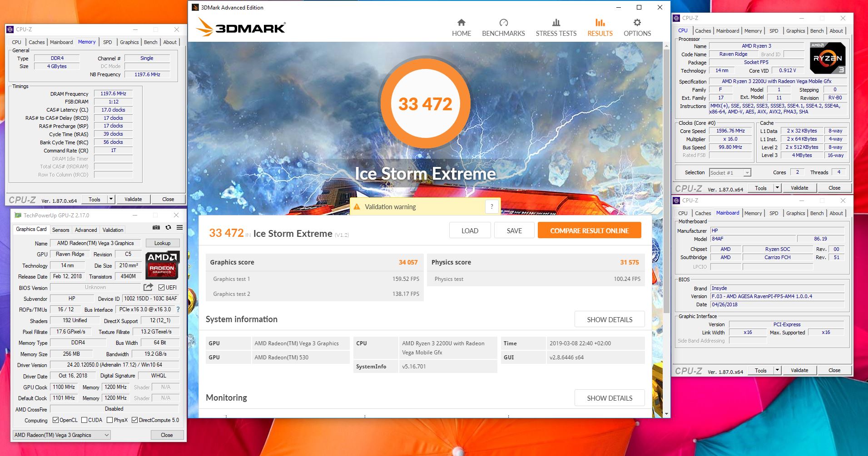868x456 pixels.
Task: Open 3DMark HOME icon
Action: [x=461, y=23]
